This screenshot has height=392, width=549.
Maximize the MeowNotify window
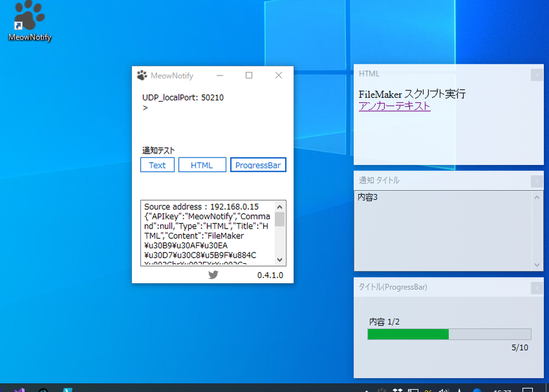click(249, 75)
